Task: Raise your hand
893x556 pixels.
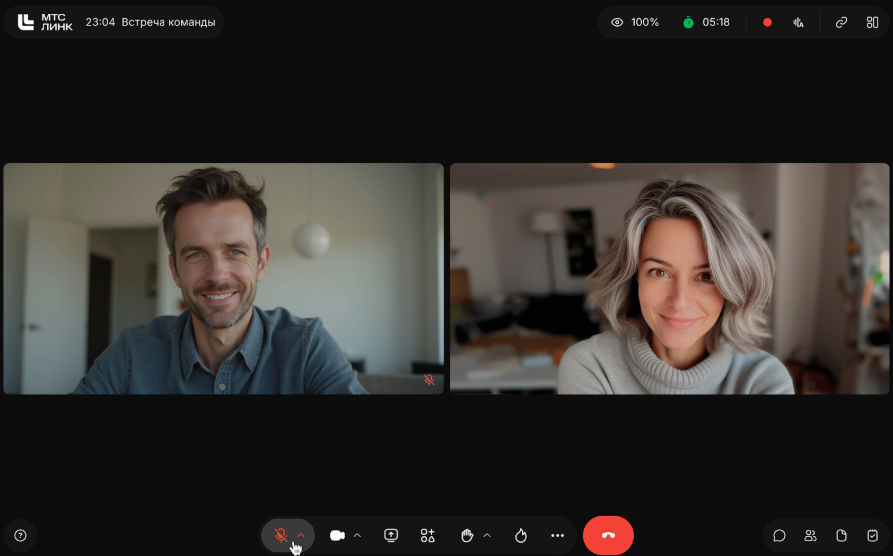Action: click(467, 535)
